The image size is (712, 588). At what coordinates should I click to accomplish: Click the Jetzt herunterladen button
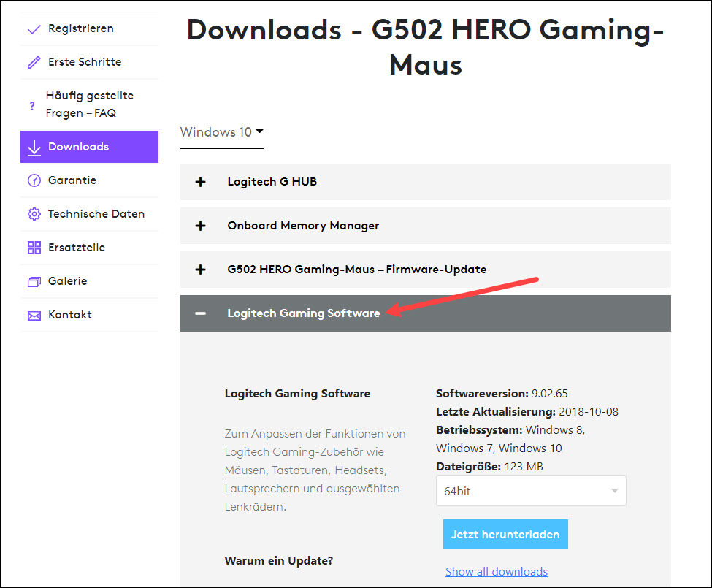point(505,534)
